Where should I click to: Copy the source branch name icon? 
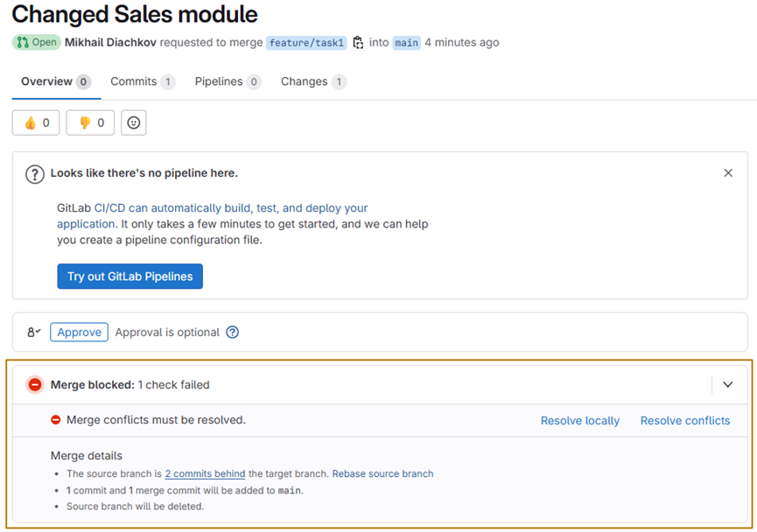pos(358,42)
